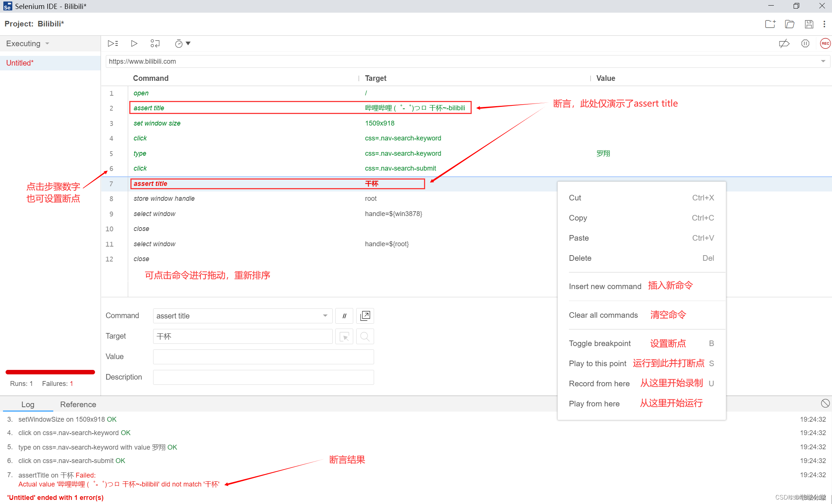Viewport: 832px width, 504px height.
Task: Switch to the Reference tab
Action: click(x=78, y=405)
